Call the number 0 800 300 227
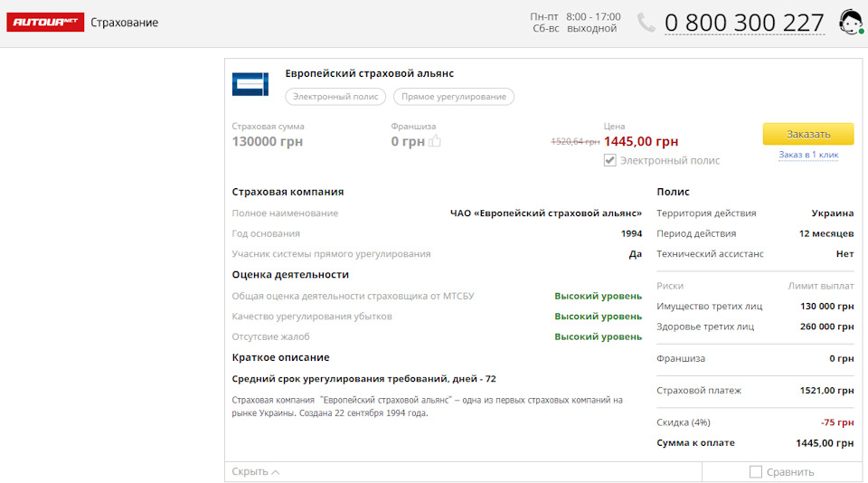Viewport: 868px width, 483px height. click(x=744, y=24)
